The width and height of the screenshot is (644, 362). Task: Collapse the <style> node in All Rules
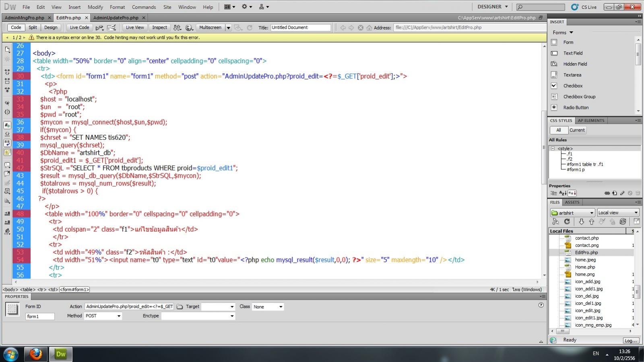[x=553, y=148]
